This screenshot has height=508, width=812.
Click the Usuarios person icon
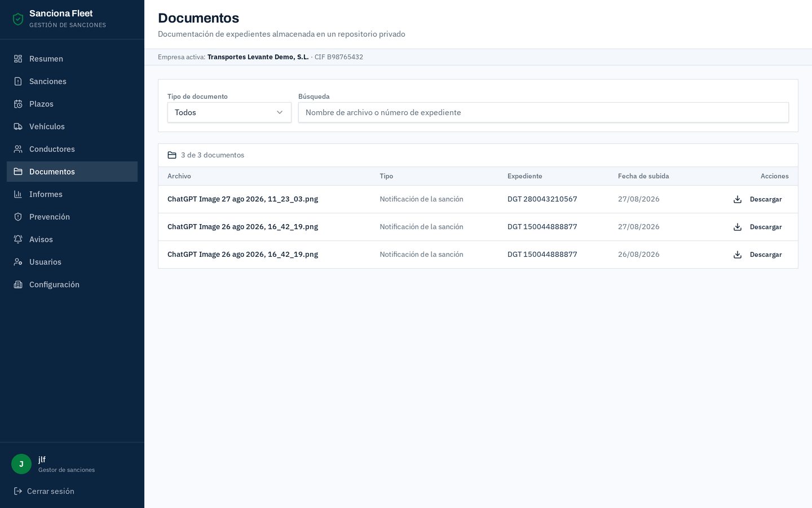coord(18,262)
